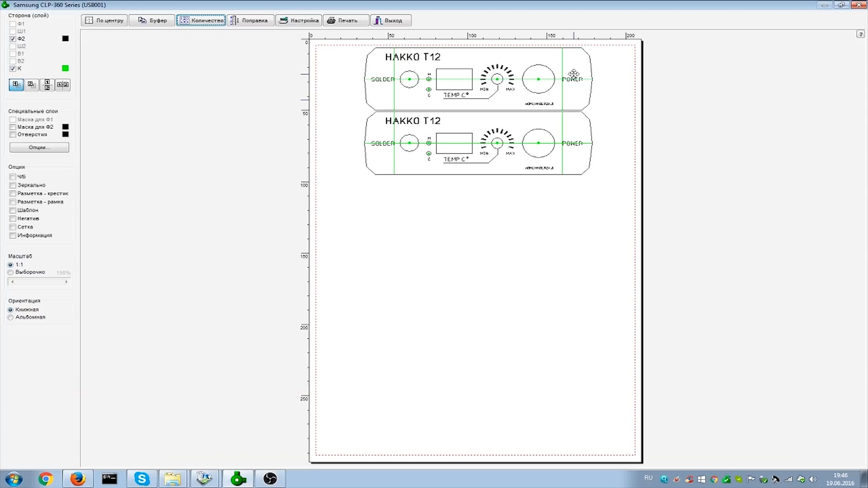Select the side 2 layer view icon

32,84
